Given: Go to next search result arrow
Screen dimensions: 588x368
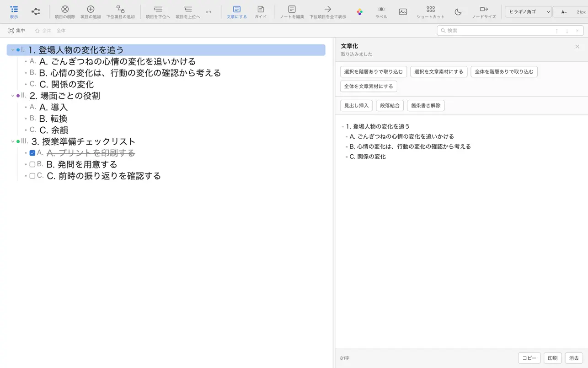Looking at the screenshot, I should [567, 31].
